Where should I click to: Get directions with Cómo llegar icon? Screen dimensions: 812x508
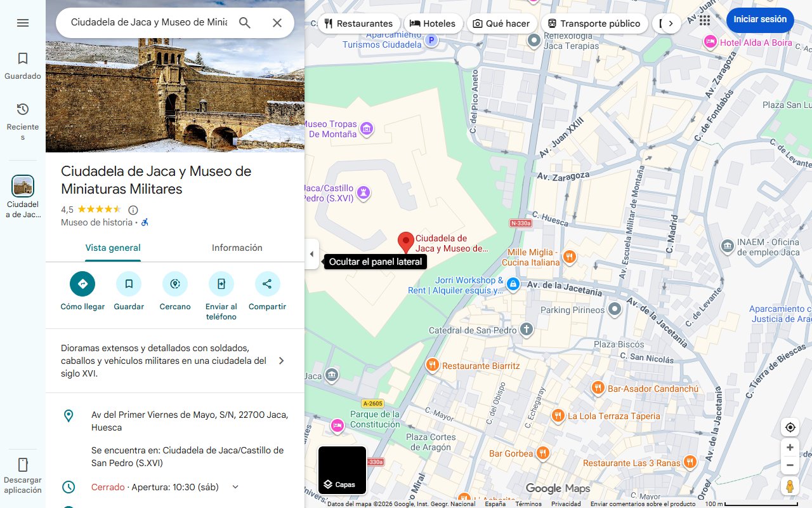pyautogui.click(x=82, y=284)
